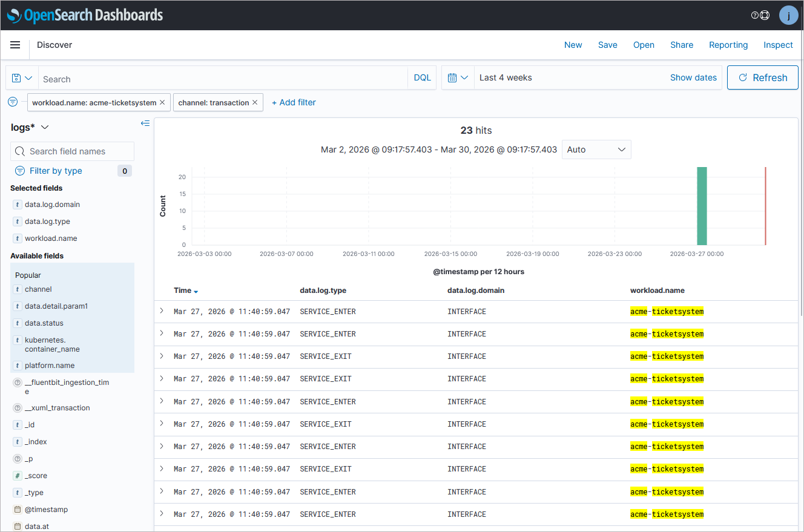Image resolution: width=804 pixels, height=532 pixels.
Task: Click the Add filter link
Action: coord(294,102)
